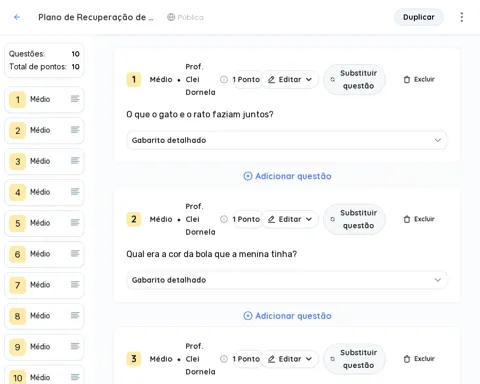
Task: Click Adicionar questão link below question 2
Action: [287, 316]
